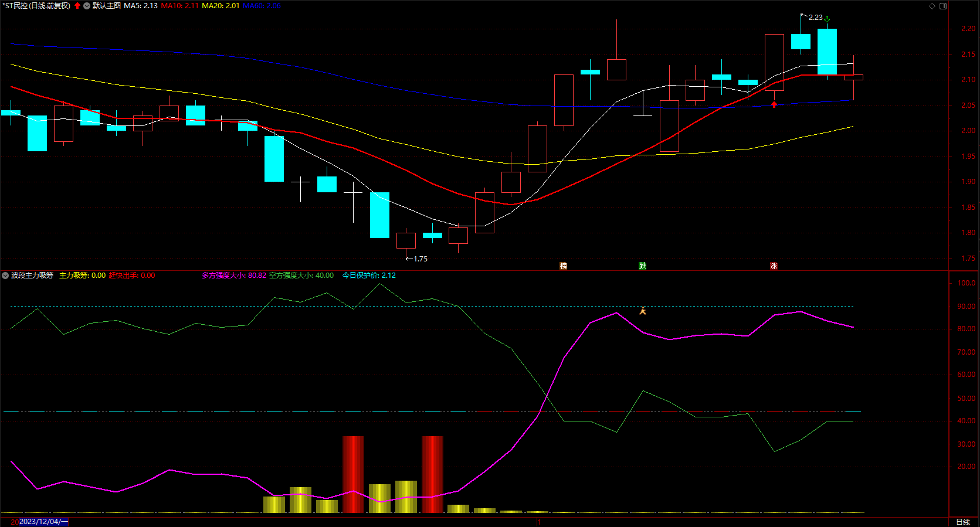Select the *ST民控 (日线.前复权) title
This screenshot has width=980, height=527.
pyautogui.click(x=36, y=6)
